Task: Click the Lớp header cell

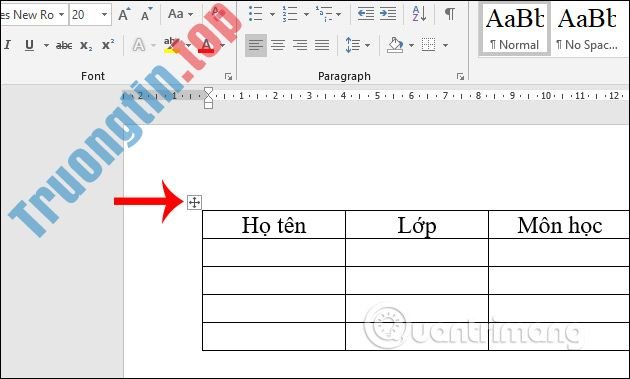Action: tap(417, 225)
